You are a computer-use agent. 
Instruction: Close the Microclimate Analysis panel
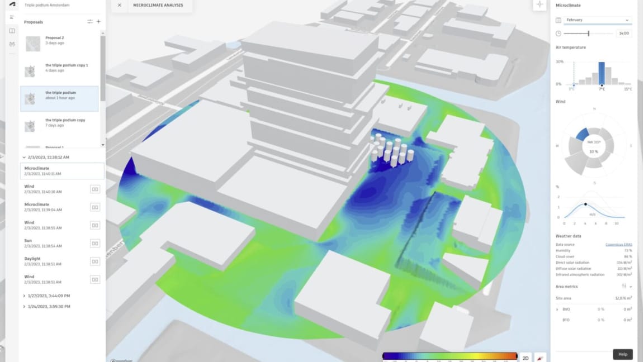pyautogui.click(x=119, y=6)
